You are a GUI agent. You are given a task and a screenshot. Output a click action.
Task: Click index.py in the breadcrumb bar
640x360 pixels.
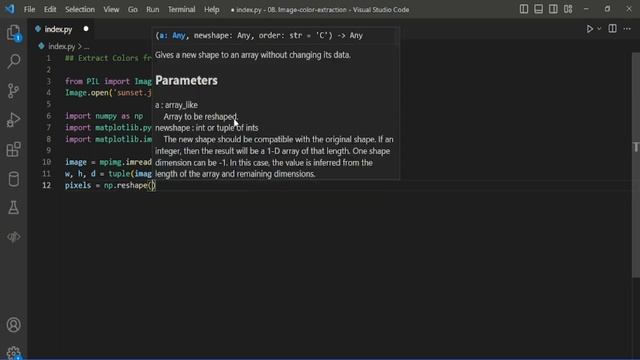[62, 47]
